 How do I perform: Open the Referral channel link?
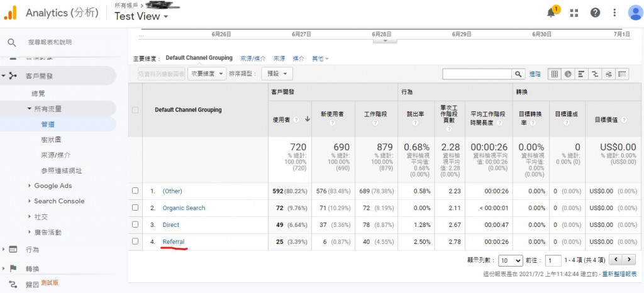174,241
